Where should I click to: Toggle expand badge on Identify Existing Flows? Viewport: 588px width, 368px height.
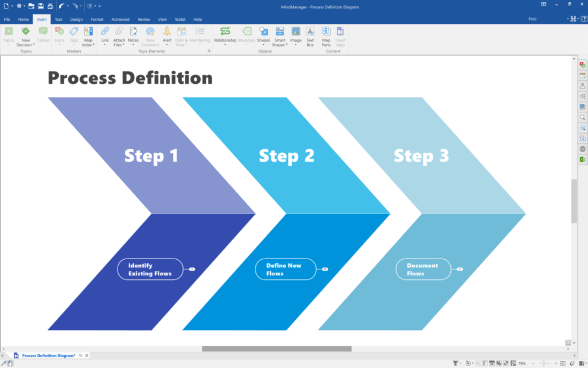tap(192, 269)
